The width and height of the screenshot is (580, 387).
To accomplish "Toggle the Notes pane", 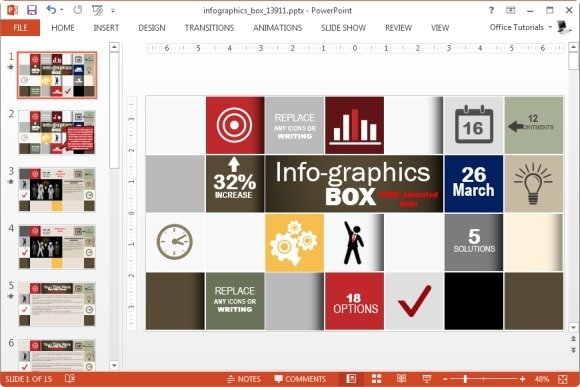I will pyautogui.click(x=244, y=379).
